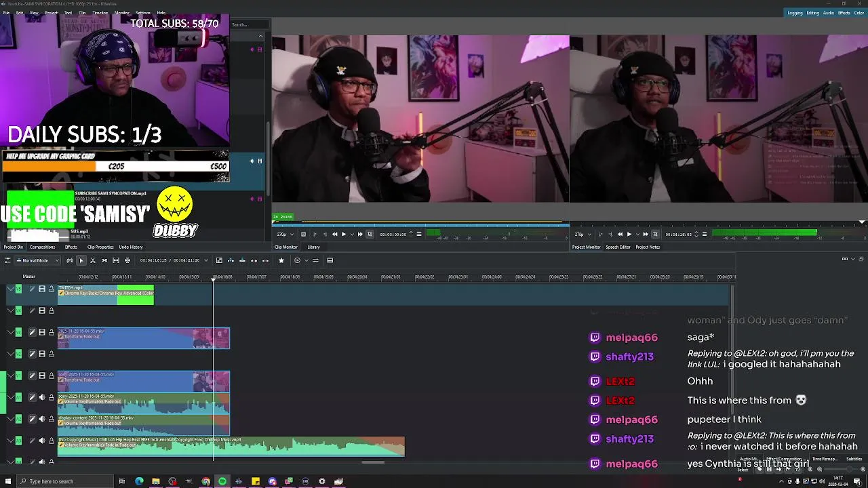The height and width of the screenshot is (488, 868).
Task: Click the lift timeline zone icon
Action: [265, 260]
